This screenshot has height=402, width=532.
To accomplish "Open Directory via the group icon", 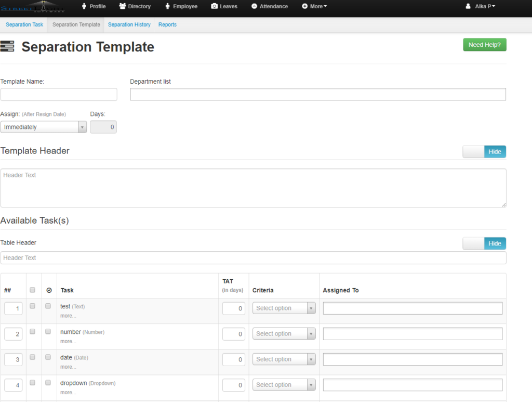I will pyautogui.click(x=122, y=6).
